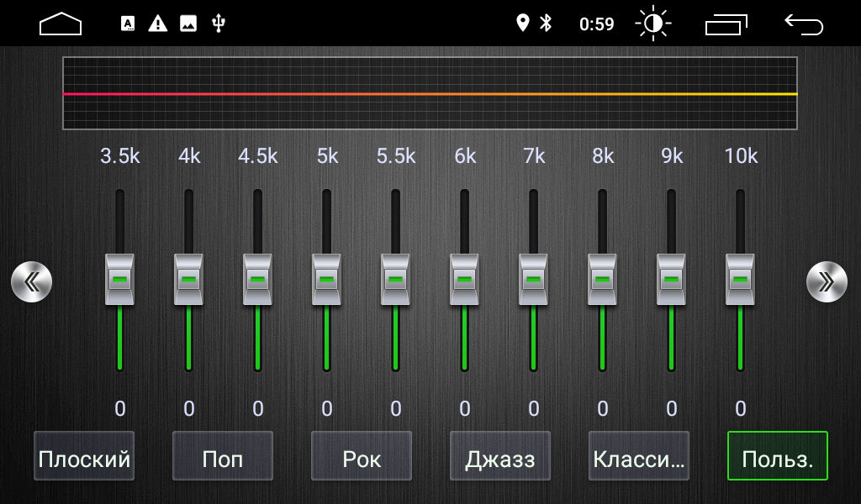
Task: Click the 6k band slider knob
Action: 464,279
